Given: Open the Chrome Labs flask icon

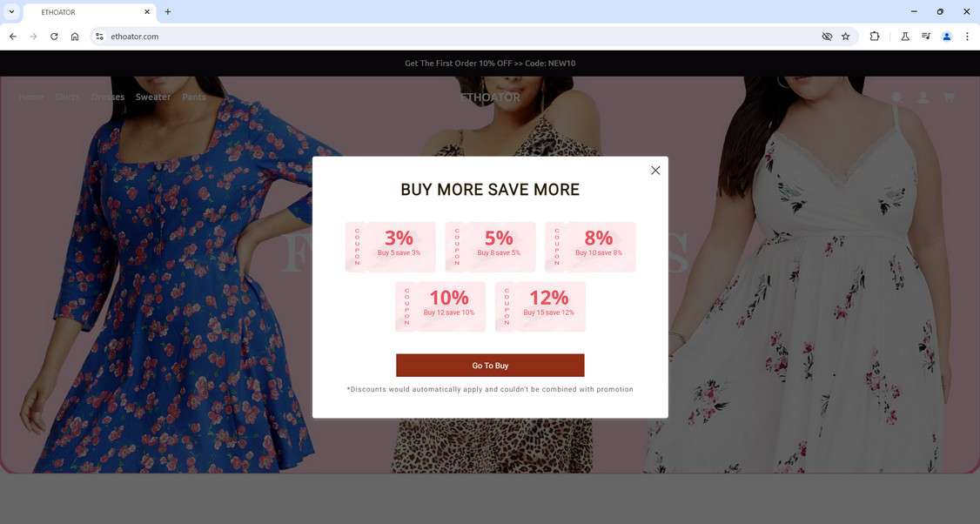Looking at the screenshot, I should pos(904,37).
